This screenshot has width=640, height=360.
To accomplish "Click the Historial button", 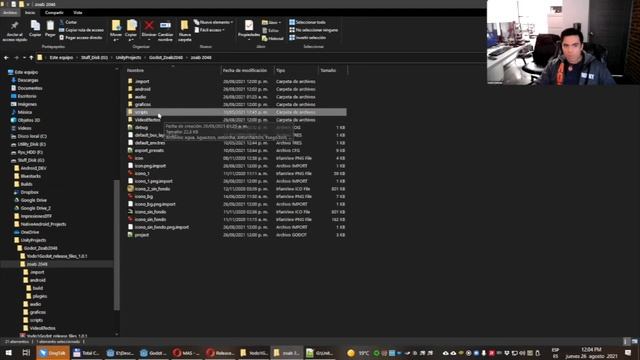I will pyautogui.click(x=273, y=38).
